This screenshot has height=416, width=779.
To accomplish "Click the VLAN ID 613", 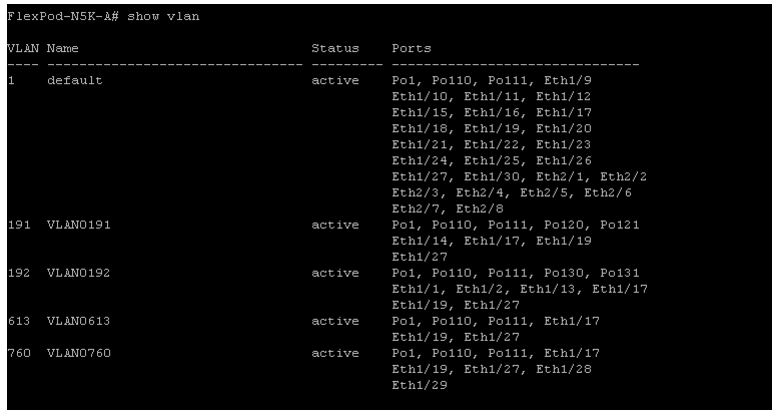I will [19, 321].
